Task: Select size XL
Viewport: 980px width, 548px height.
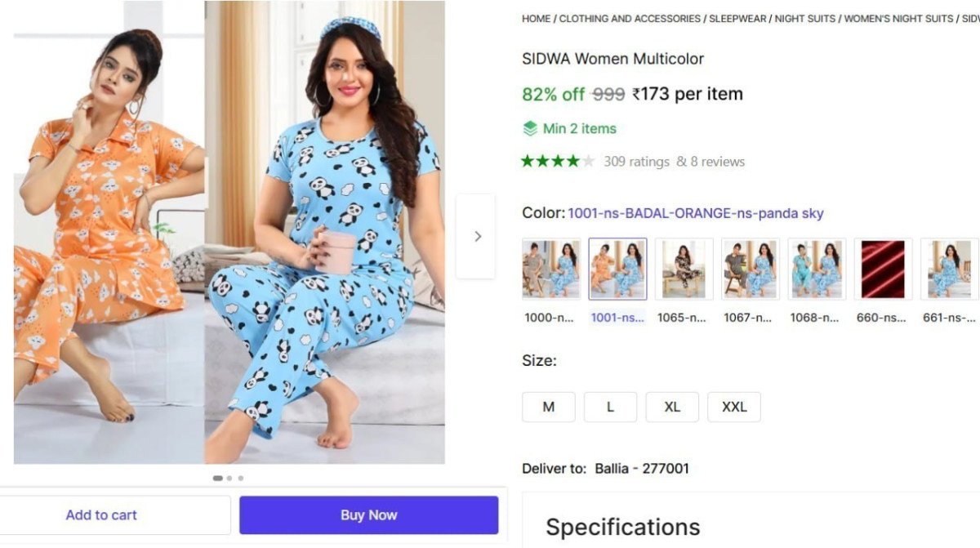Action: pyautogui.click(x=672, y=407)
